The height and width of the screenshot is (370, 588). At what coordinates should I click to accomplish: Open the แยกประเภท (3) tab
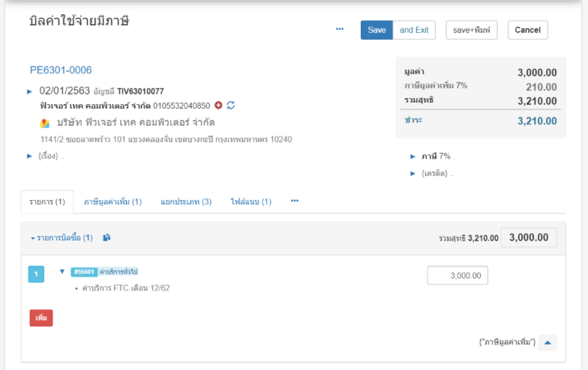click(186, 202)
